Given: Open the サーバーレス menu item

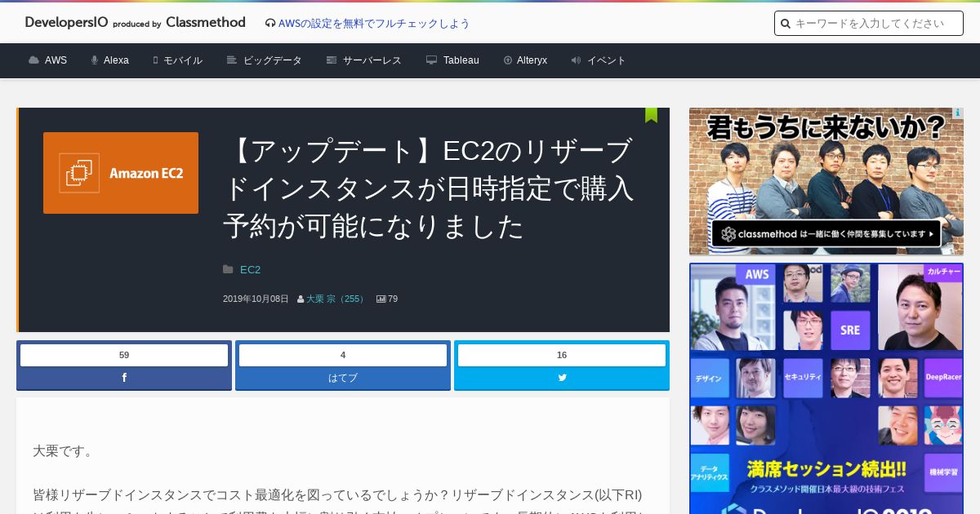Looking at the screenshot, I should click(372, 60).
